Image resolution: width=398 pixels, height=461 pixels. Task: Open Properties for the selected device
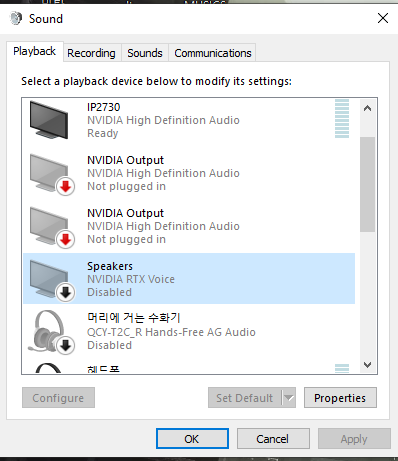coord(340,398)
